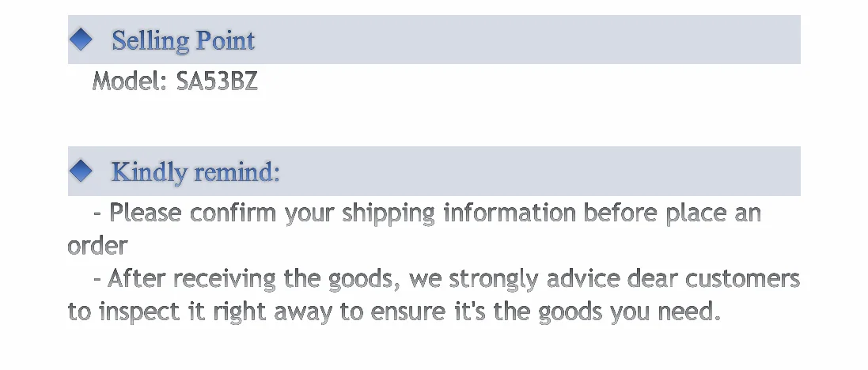
Task: Click the blue diamond beside Kindly remind
Action: click(81, 170)
